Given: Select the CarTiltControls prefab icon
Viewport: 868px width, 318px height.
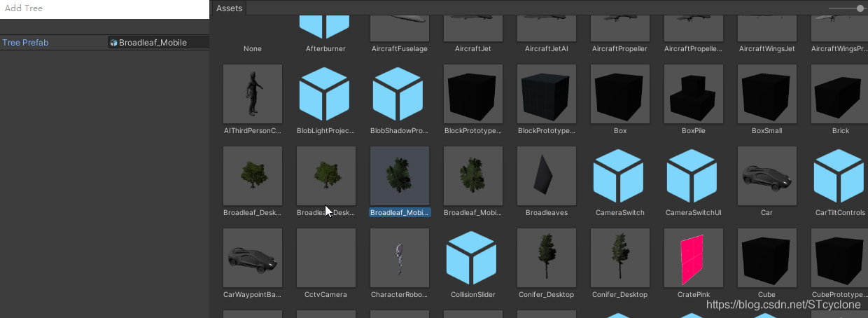Looking at the screenshot, I should [x=840, y=176].
